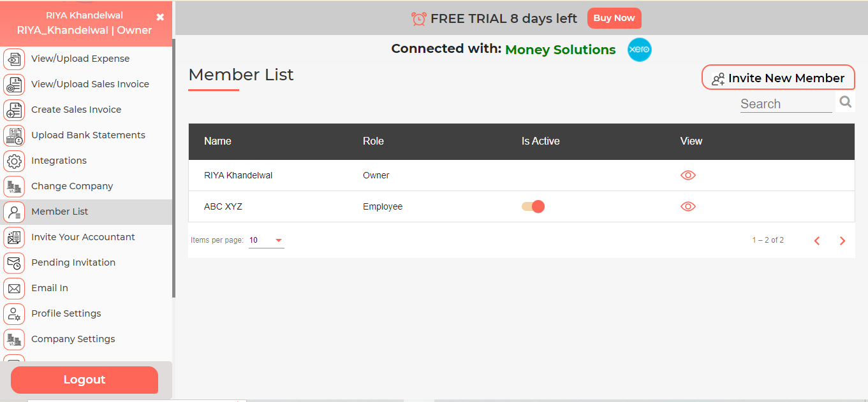The width and height of the screenshot is (868, 402).
Task: Click the FREE TRIAL 8 days left text
Action: pyautogui.click(x=504, y=18)
